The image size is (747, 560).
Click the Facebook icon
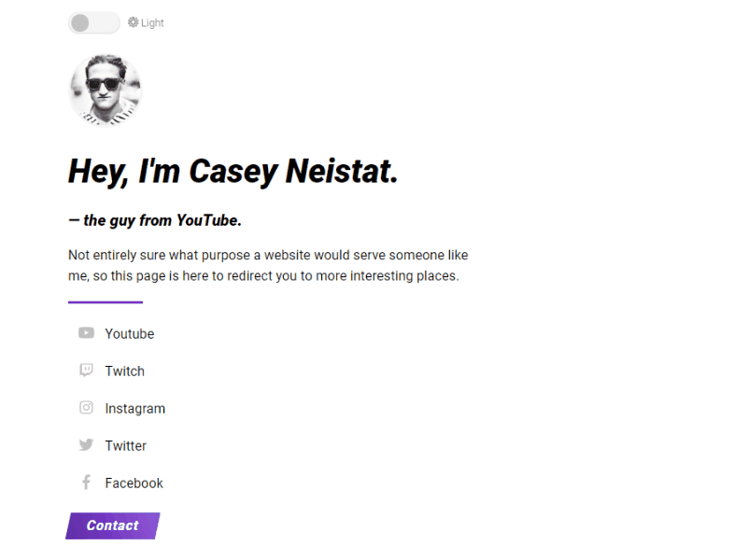click(86, 483)
